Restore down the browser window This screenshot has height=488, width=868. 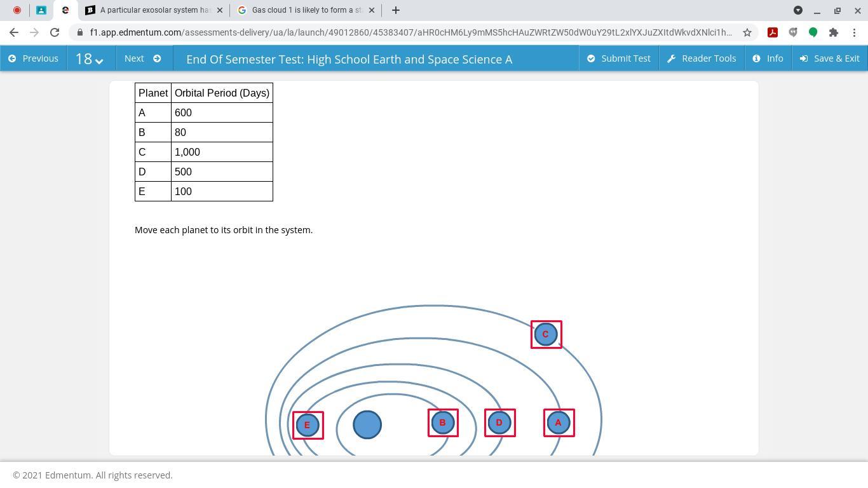[x=837, y=10]
